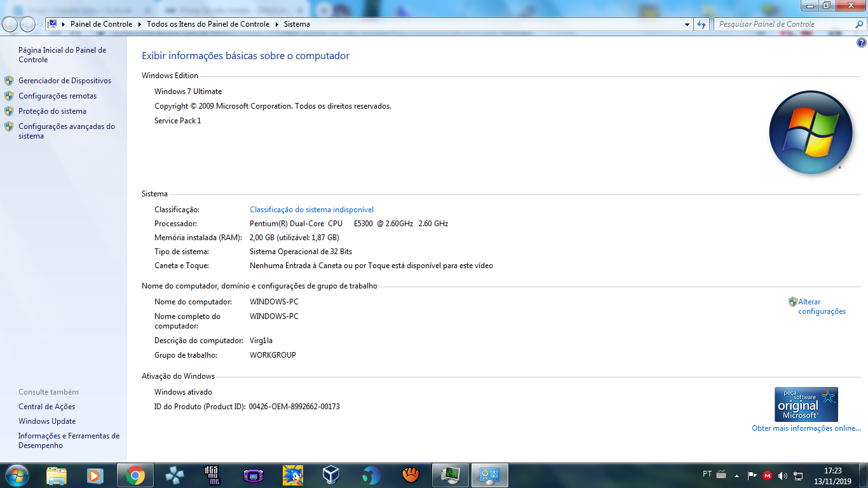Launch the Sonic game icon on taskbar
868x488 pixels.
pos(292,475)
